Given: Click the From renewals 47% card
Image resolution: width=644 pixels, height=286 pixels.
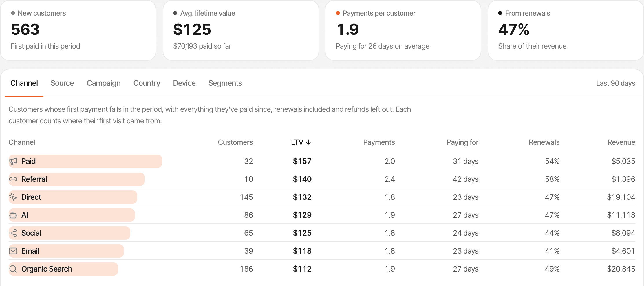Looking at the screenshot, I should coord(566,30).
